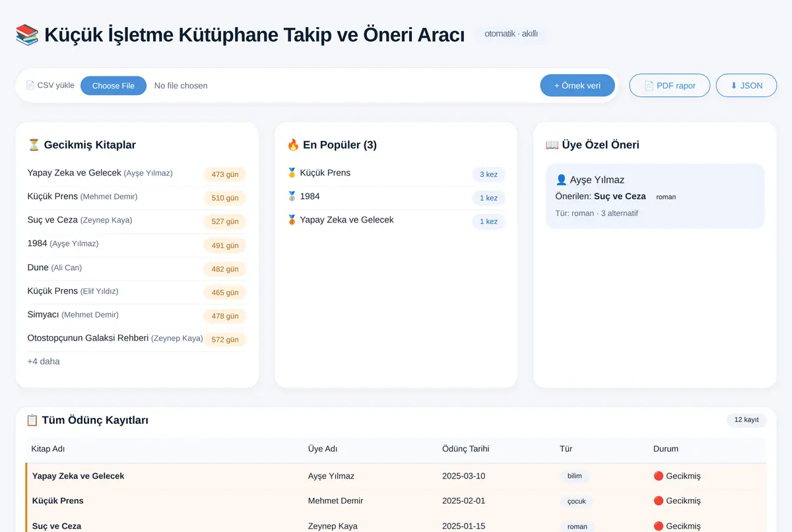Screen dimensions: 792x532
Task: Click 'Tür: roman · 3 alternatif' text
Action: point(597,213)
